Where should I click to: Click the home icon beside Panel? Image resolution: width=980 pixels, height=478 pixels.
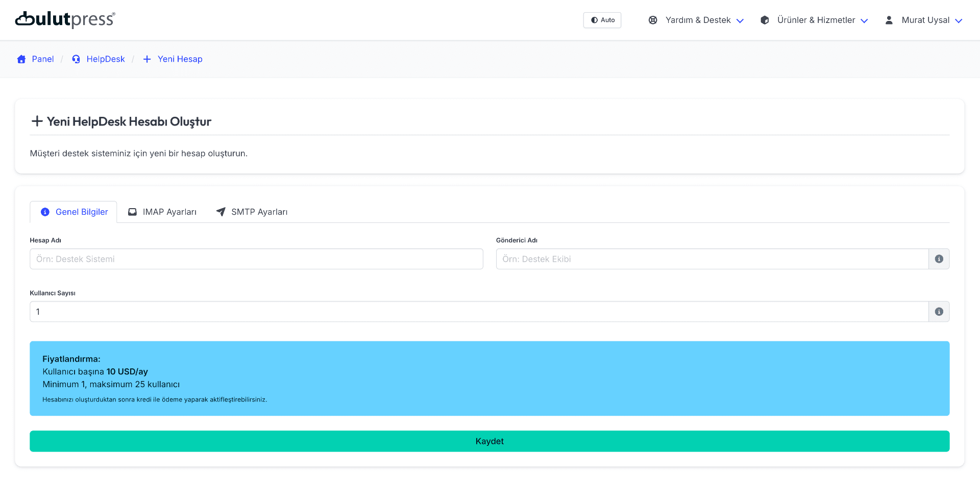pos(21,59)
